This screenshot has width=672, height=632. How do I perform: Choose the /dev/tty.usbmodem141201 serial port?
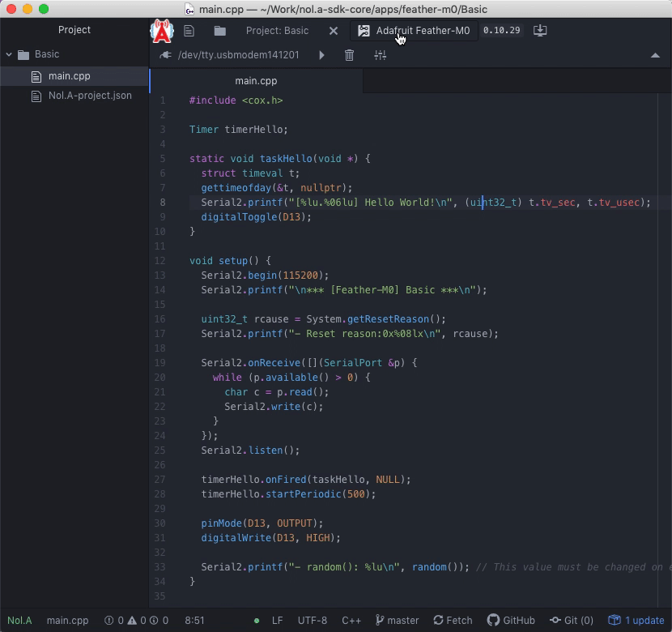pos(238,55)
